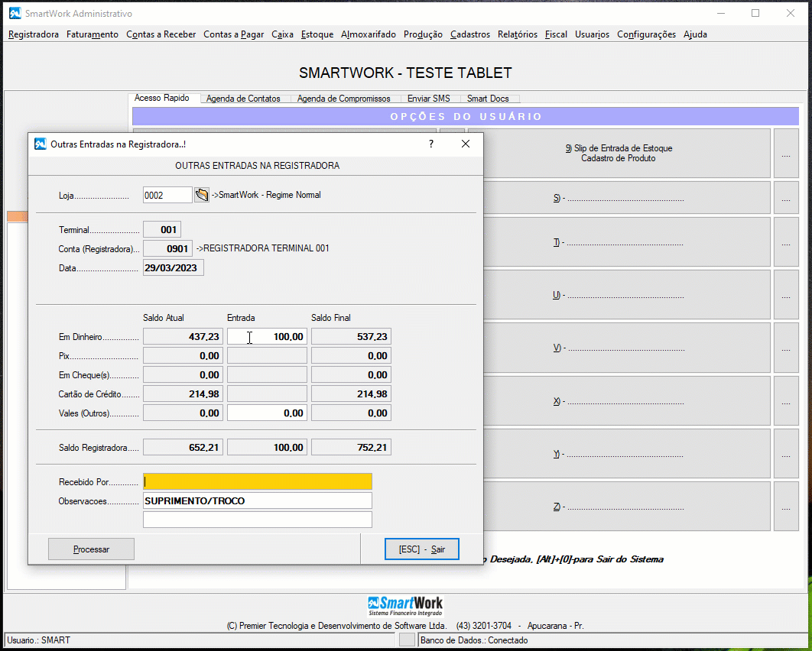Switch to the Enviar SMS tab
The width and height of the screenshot is (812, 651).
click(x=428, y=99)
